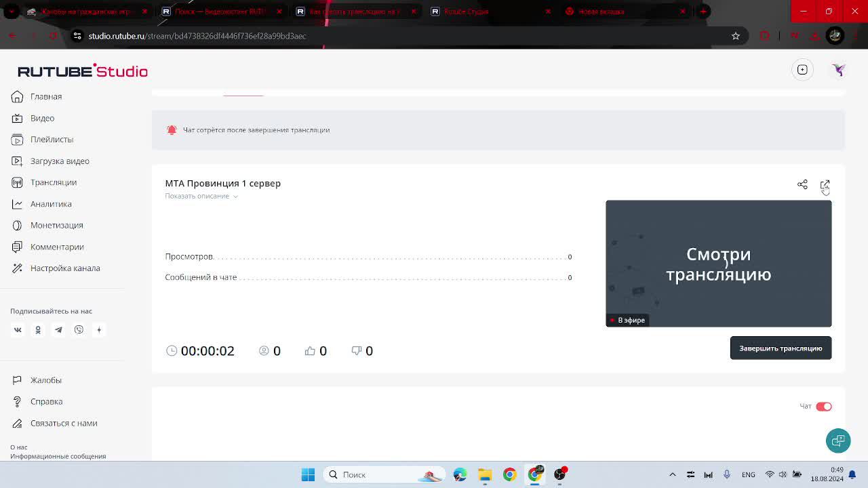868x488 pixels.
Task: Bookmark this page with star icon
Action: [736, 36]
